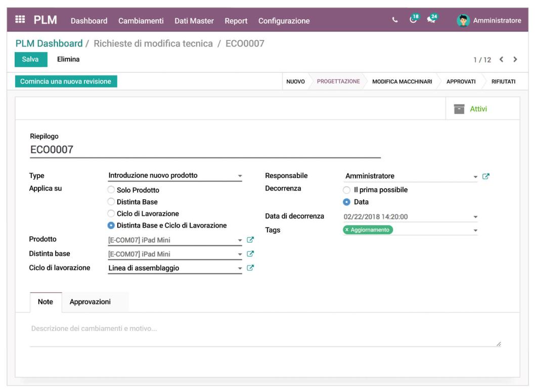Open the apps grid menu icon

[x=20, y=20]
